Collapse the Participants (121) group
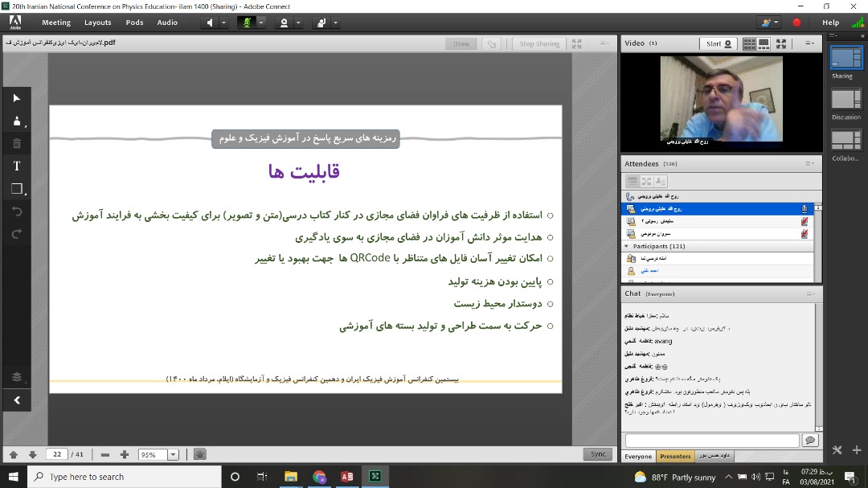868x488 pixels. click(x=627, y=246)
